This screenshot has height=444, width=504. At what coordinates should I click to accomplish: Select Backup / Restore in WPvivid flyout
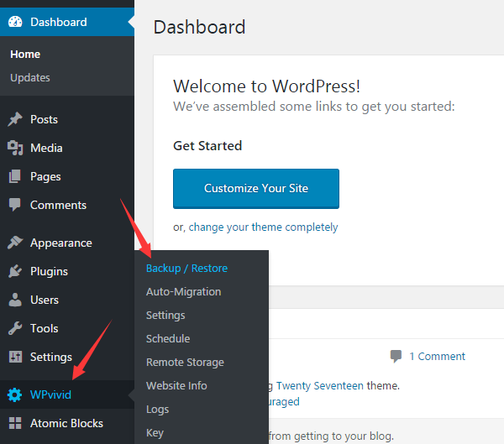coord(186,269)
